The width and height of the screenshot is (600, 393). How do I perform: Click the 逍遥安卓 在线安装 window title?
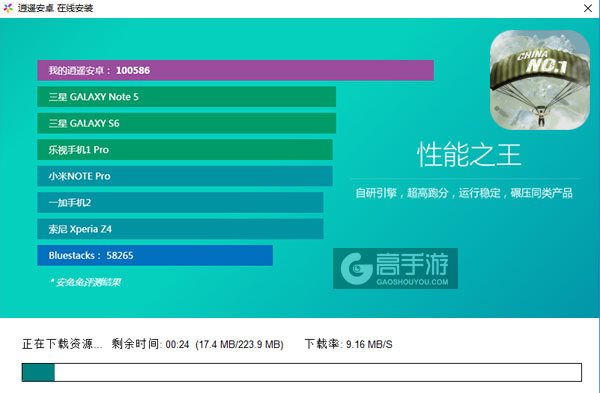[55, 8]
